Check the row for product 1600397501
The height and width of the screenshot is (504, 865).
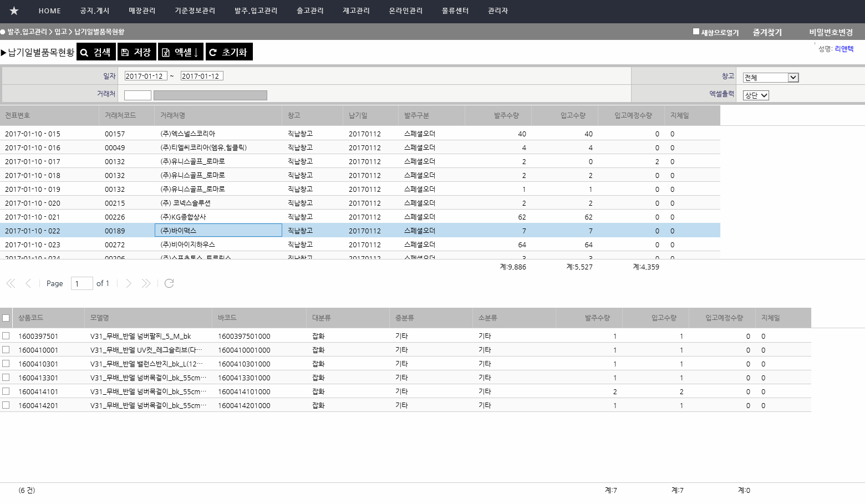pos(6,336)
